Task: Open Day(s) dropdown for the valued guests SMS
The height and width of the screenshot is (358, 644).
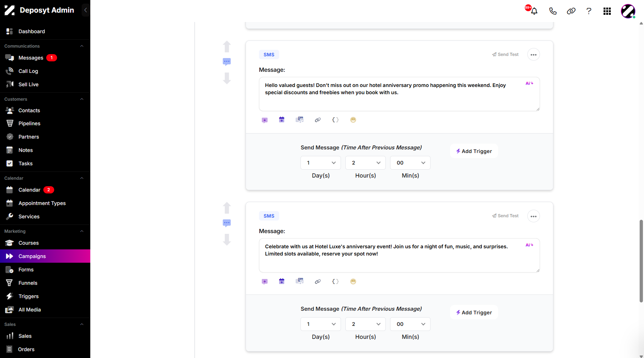Action: (x=321, y=163)
